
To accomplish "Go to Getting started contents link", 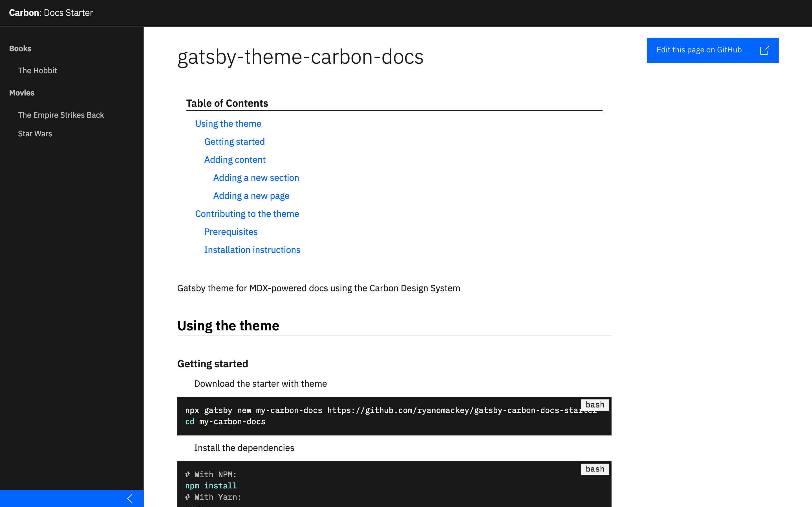I will 234,142.
